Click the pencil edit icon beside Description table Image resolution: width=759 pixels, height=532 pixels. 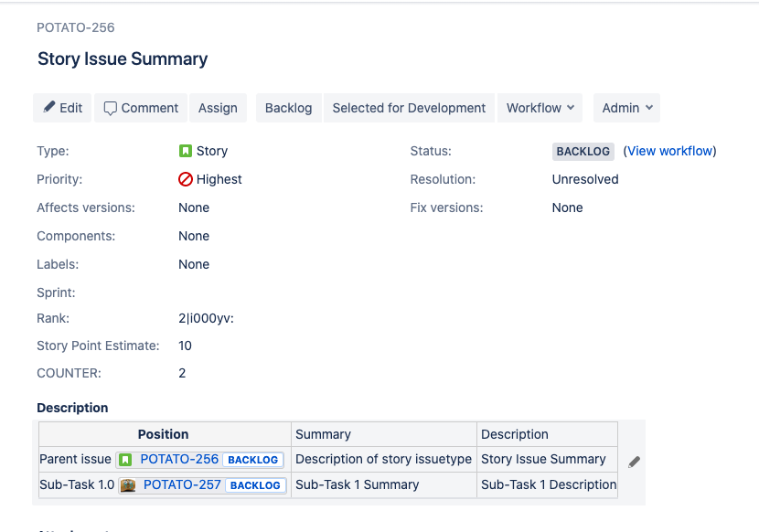point(634,462)
